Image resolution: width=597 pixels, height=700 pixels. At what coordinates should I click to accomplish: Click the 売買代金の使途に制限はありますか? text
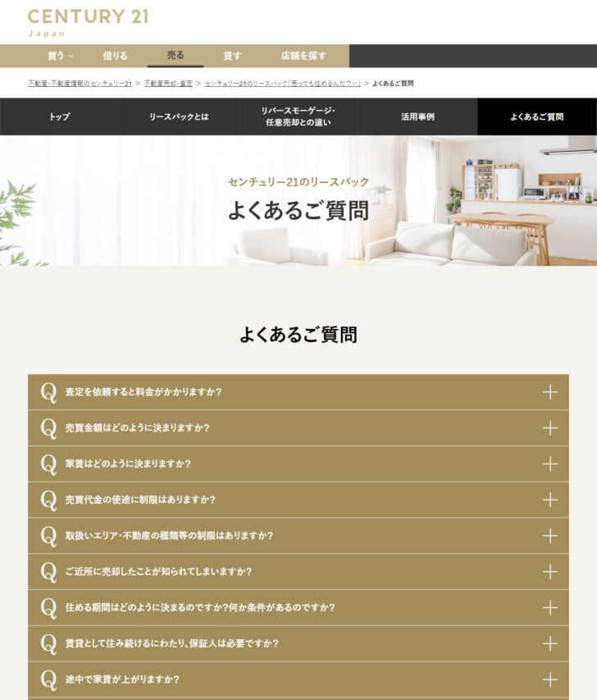click(x=140, y=500)
